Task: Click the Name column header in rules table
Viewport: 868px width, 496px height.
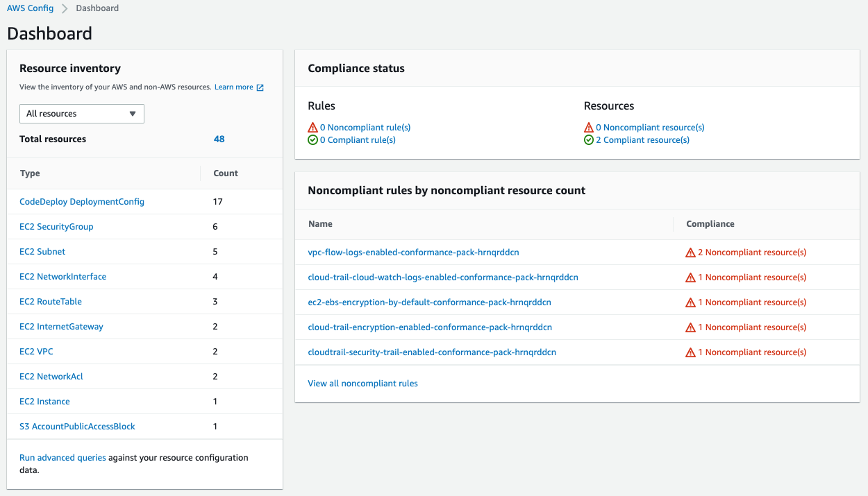Action: 320,224
